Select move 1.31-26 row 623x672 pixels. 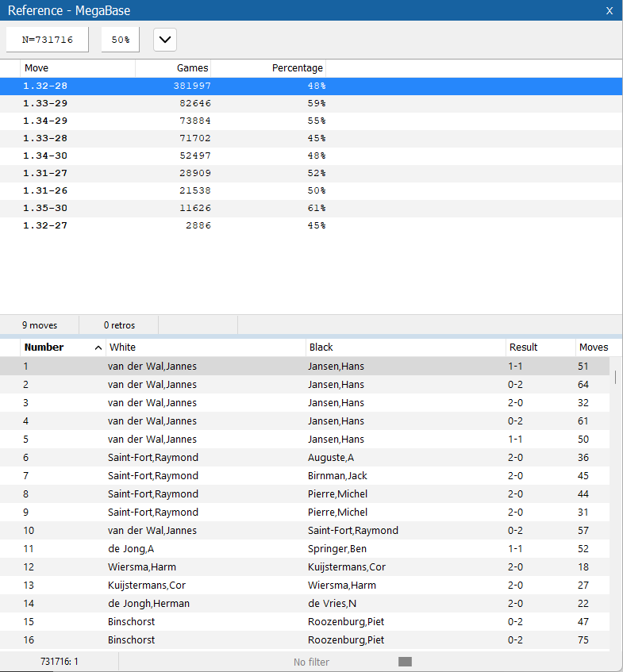pos(311,190)
